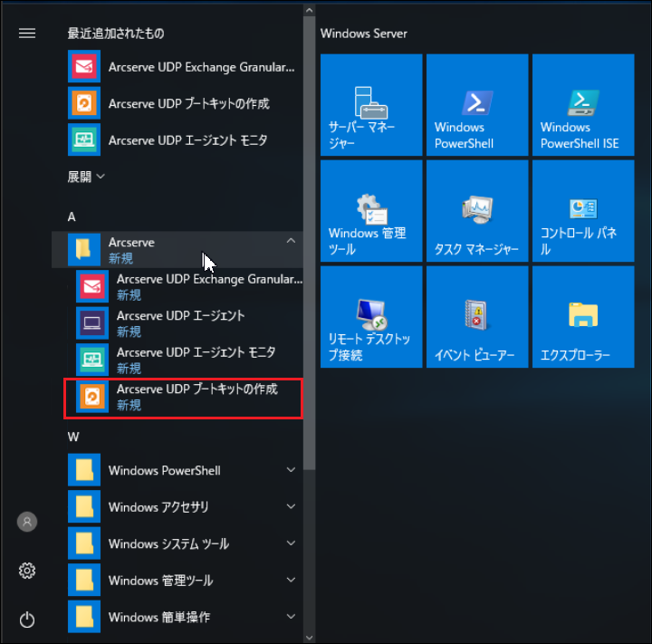Click Windows 簡単操作 folder icon
652x644 pixels.
[x=84, y=616]
